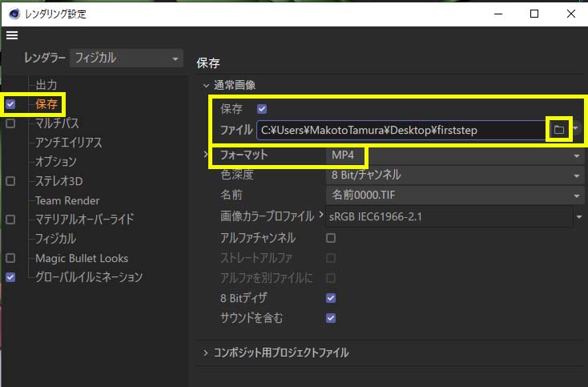
Task: Select マルチパス settings entry
Action: click(x=58, y=123)
